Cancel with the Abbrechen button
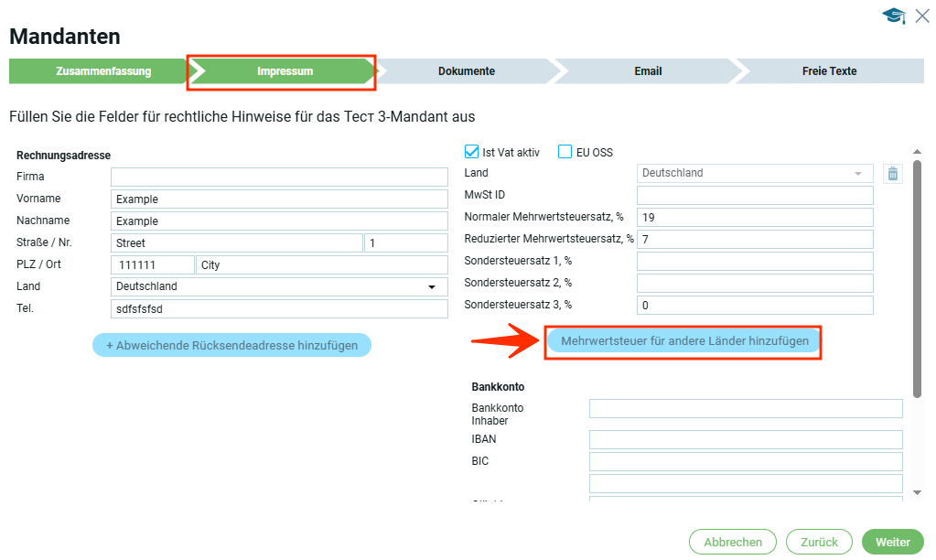The image size is (936, 560). coord(732,542)
